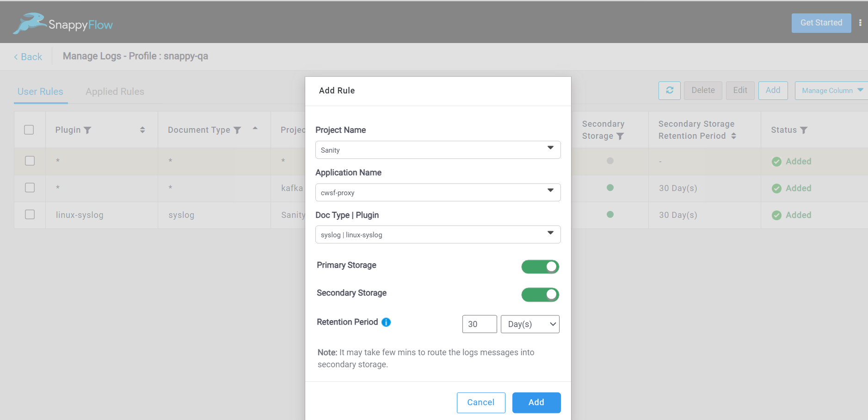The image size is (868, 420).
Task: Click the retention period number field
Action: (x=480, y=324)
